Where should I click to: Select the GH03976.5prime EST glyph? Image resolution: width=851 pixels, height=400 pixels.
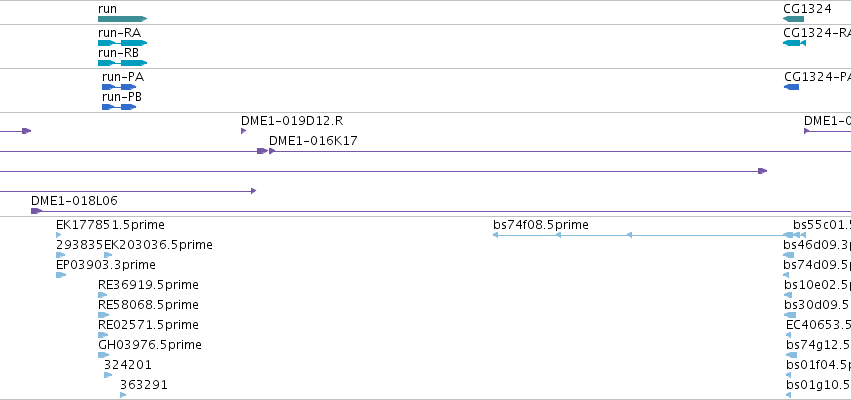[x=104, y=355]
